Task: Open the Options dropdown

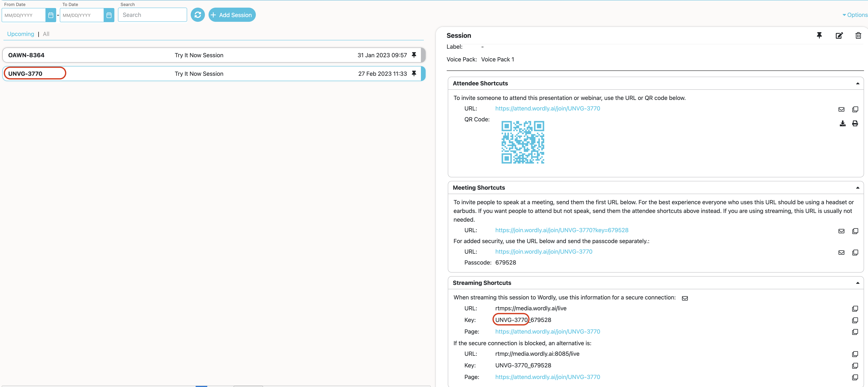Action: pyautogui.click(x=855, y=15)
